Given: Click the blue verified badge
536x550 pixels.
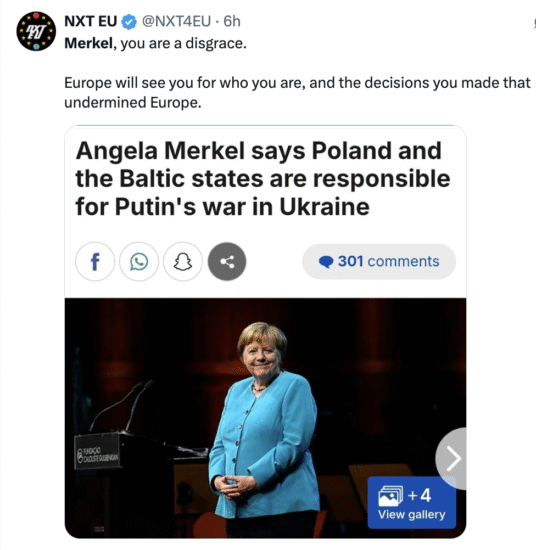Looking at the screenshot, I should [129, 22].
